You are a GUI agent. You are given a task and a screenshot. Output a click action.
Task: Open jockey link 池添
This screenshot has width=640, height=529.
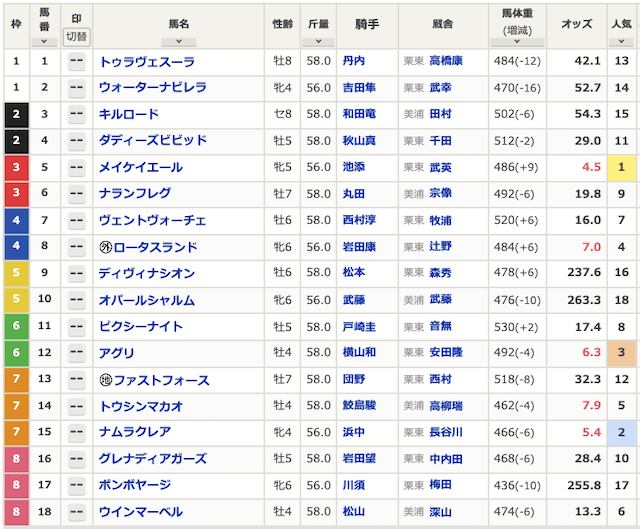click(354, 167)
